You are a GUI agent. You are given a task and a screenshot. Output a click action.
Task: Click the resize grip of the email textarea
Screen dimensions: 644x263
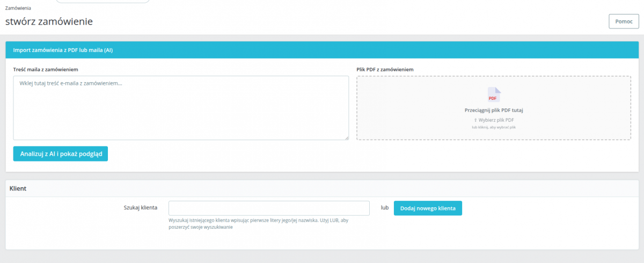pyautogui.click(x=346, y=137)
